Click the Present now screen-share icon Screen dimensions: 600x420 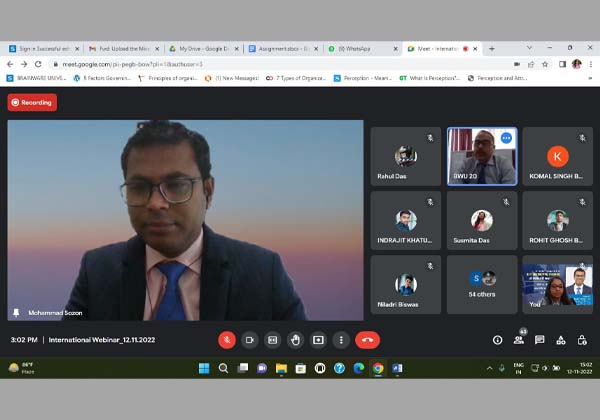click(x=318, y=339)
